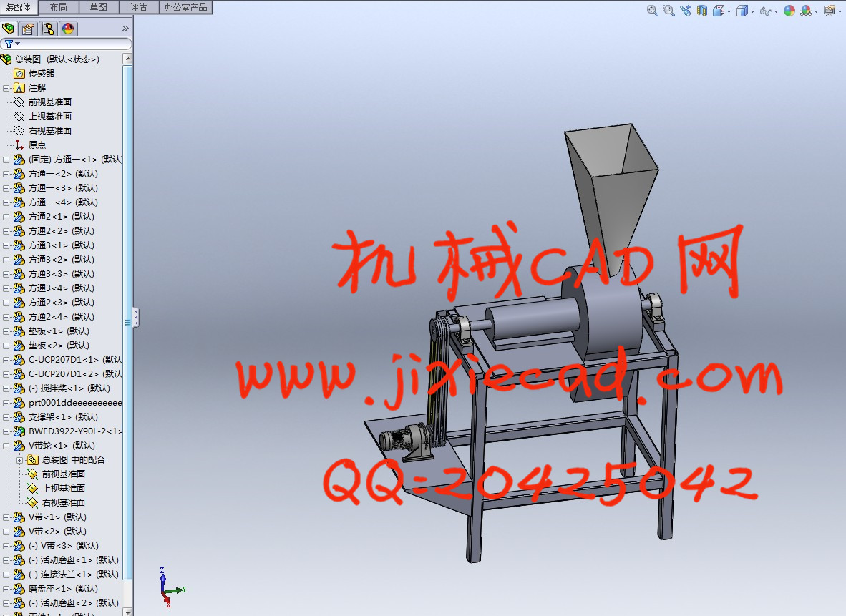
Task: Expand the 注解 annotations tree node
Action: 6,88
